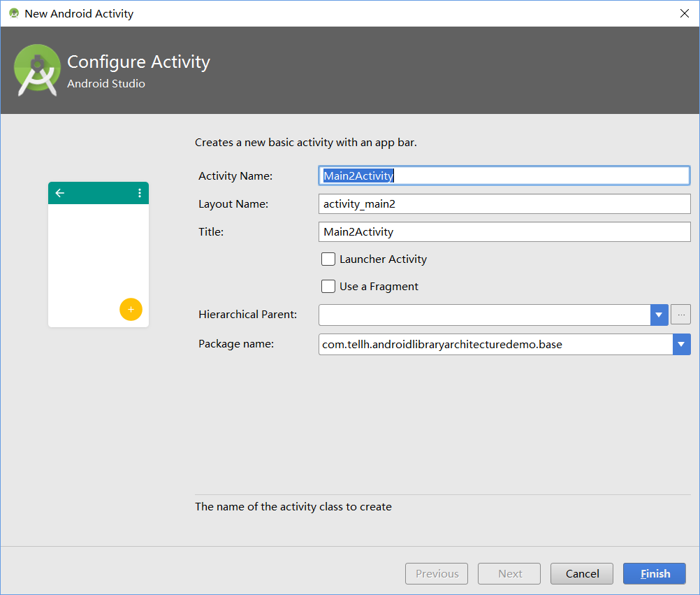Click the yellow floating action button in preview
Screen dimensions: 700x595
[131, 309]
